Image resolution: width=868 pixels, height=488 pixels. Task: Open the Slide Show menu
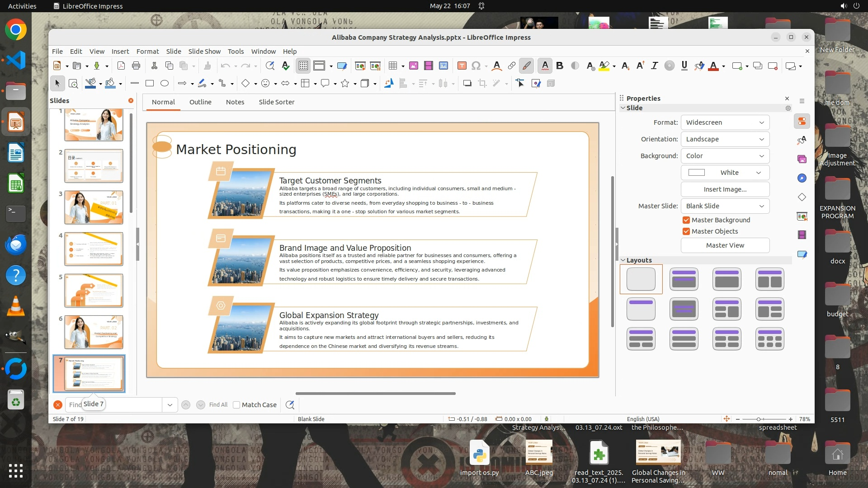(204, 52)
